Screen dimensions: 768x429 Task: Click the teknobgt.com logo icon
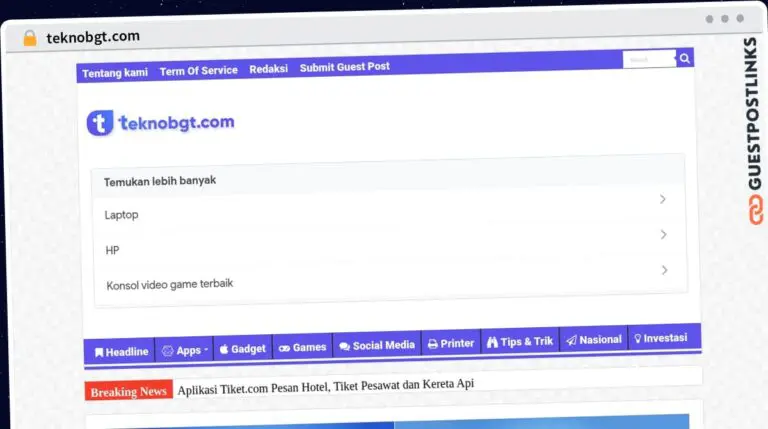(100, 122)
